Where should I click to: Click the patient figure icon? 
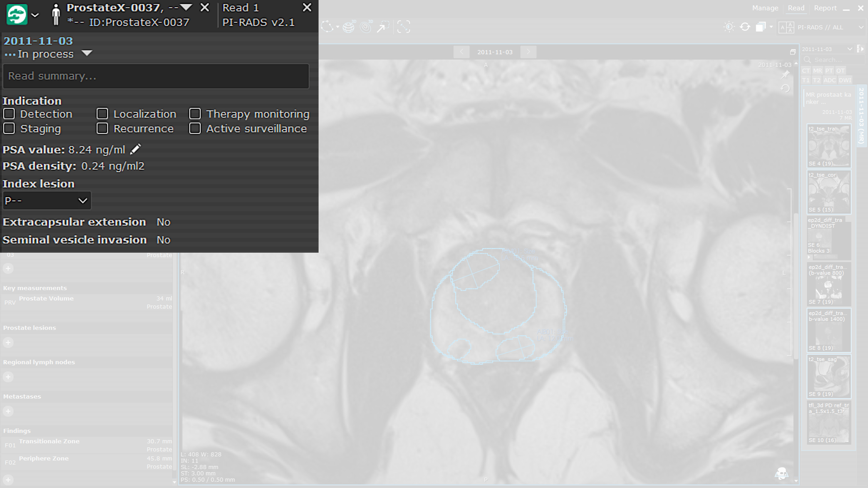[56, 15]
